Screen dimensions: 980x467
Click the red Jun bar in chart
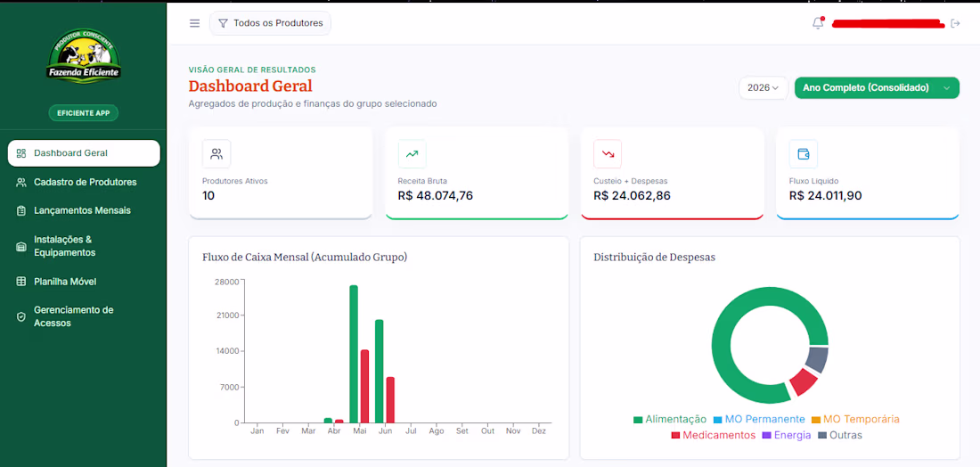pyautogui.click(x=390, y=400)
